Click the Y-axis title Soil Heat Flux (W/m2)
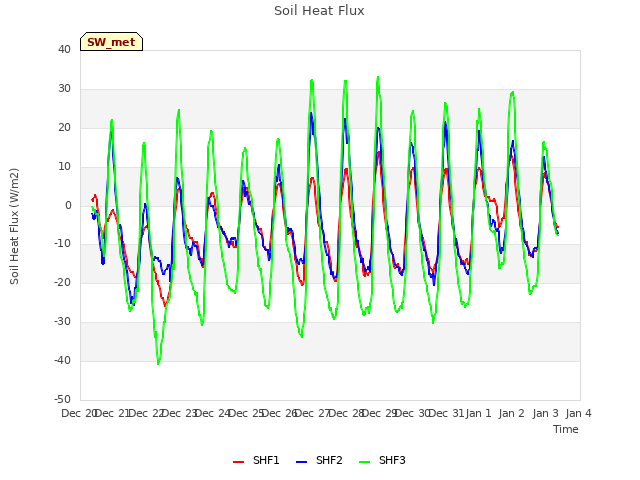The image size is (640, 480). coord(14,226)
